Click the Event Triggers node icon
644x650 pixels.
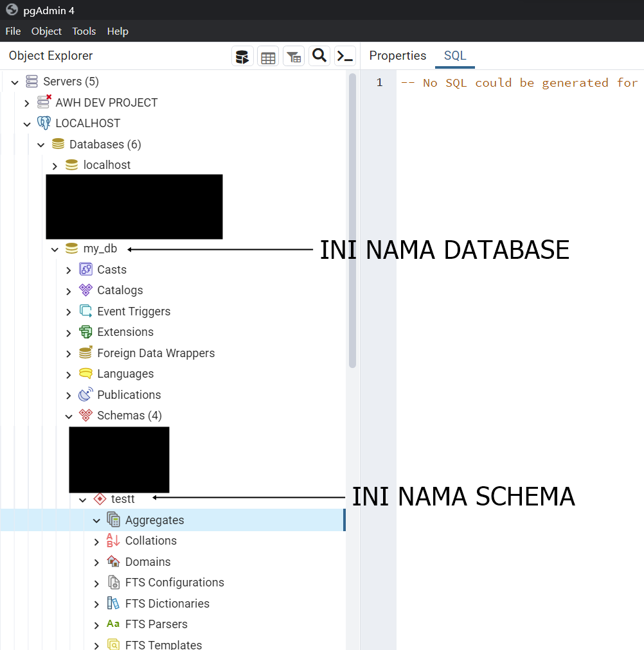[x=86, y=311]
